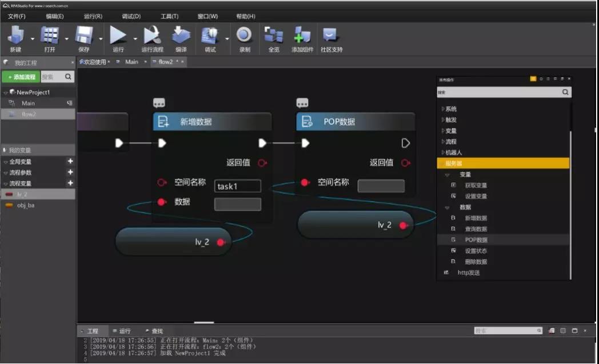Add a new 全局变量 with plus icon
Viewport: 599px width, 364px height.
coord(70,162)
